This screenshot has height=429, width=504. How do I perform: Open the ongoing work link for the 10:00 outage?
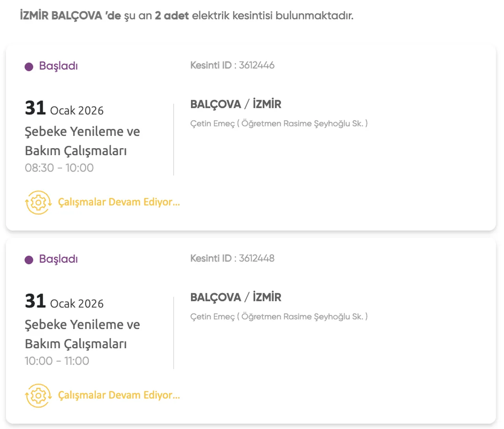119,395
